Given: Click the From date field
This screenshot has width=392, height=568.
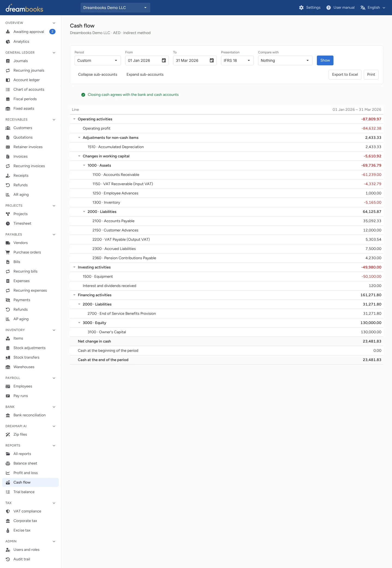Looking at the screenshot, I should [147, 60].
